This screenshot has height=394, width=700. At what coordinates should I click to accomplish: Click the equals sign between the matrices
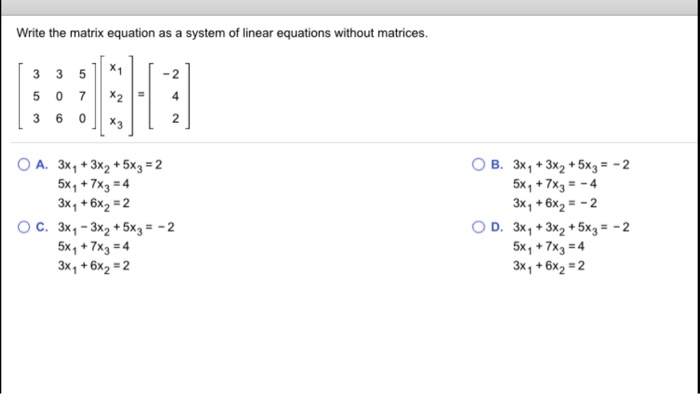141,94
